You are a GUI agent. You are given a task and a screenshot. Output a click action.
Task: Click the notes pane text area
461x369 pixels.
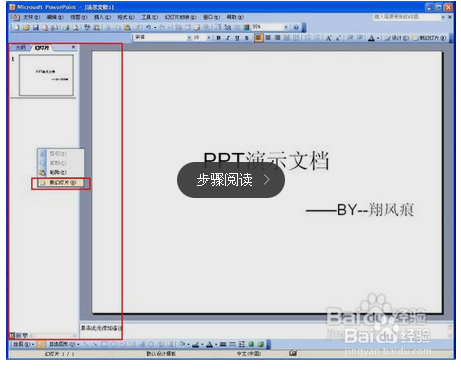[x=265, y=329]
